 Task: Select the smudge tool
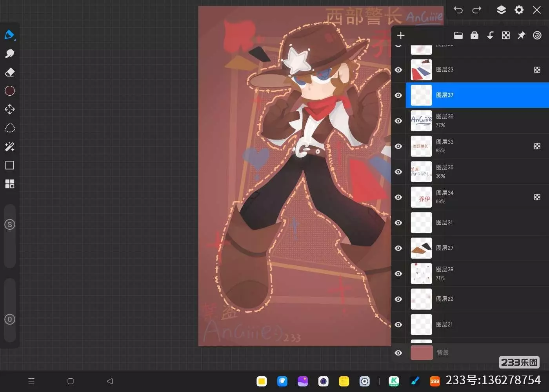click(x=9, y=53)
